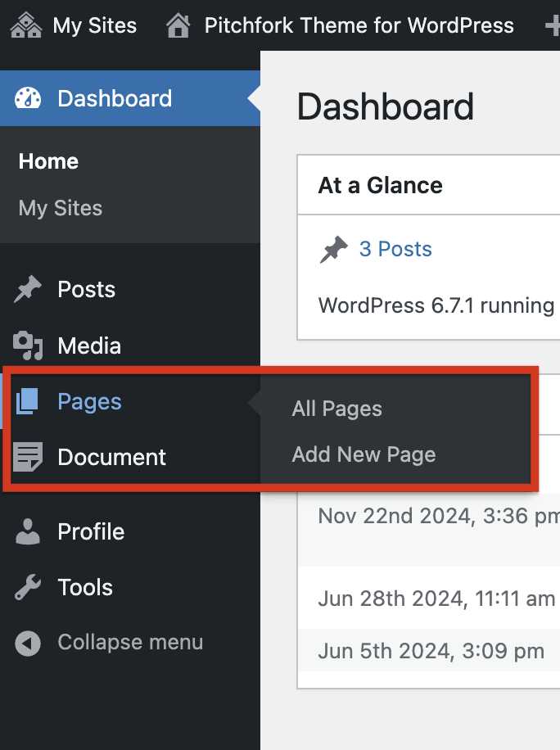Click the Collapse menu label
Screen dimensions: 560x750
tap(130, 643)
